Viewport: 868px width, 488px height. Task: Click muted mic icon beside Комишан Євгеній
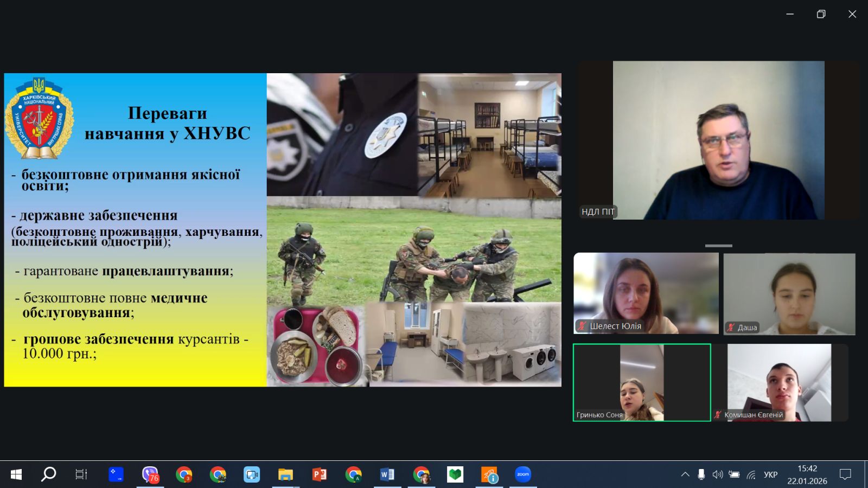[x=718, y=415]
